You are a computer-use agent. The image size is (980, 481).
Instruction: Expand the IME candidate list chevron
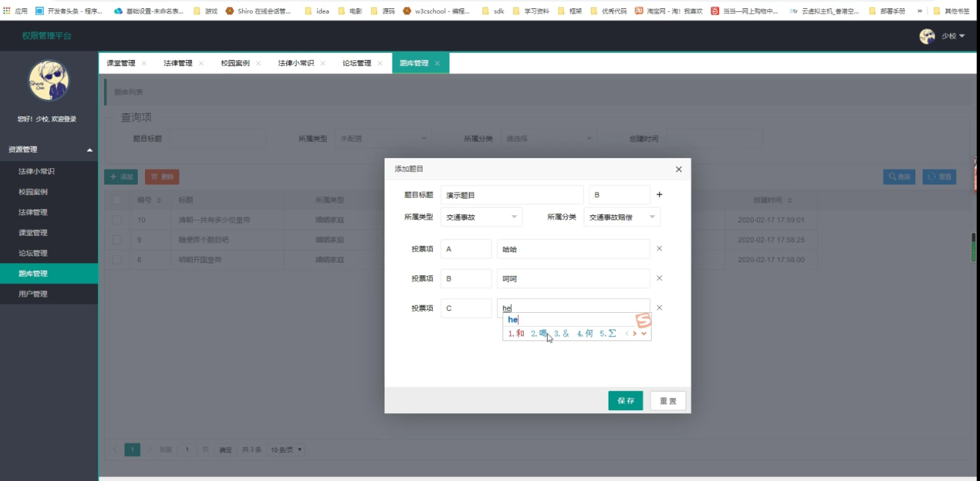click(644, 334)
